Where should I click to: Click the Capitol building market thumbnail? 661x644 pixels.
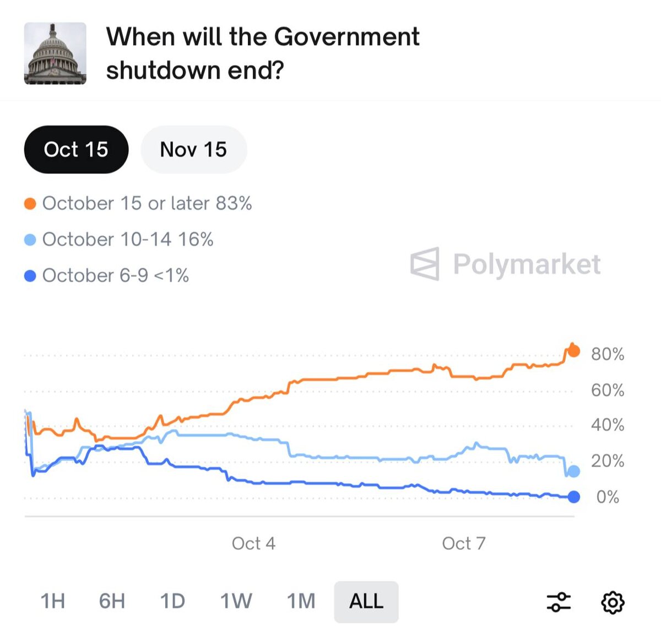pyautogui.click(x=55, y=53)
